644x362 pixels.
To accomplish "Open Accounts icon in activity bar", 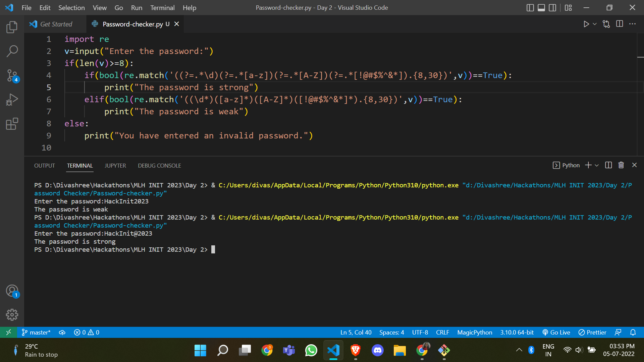I will click(12, 291).
